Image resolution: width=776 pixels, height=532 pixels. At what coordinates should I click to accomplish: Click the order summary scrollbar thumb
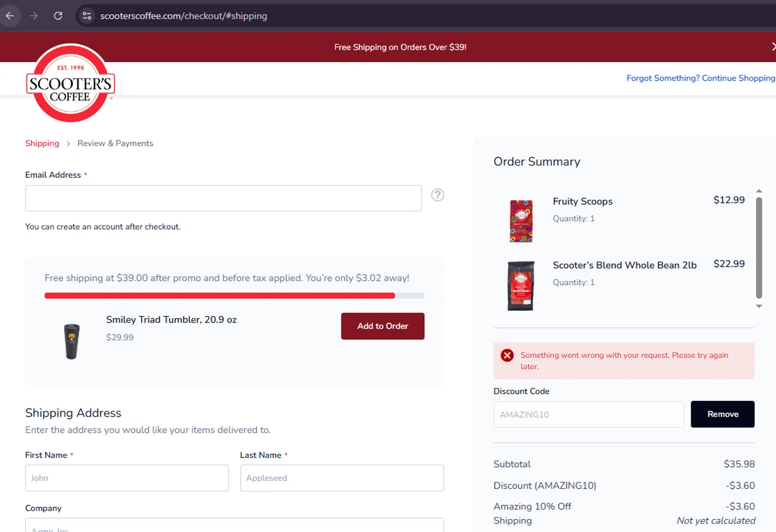[759, 248]
